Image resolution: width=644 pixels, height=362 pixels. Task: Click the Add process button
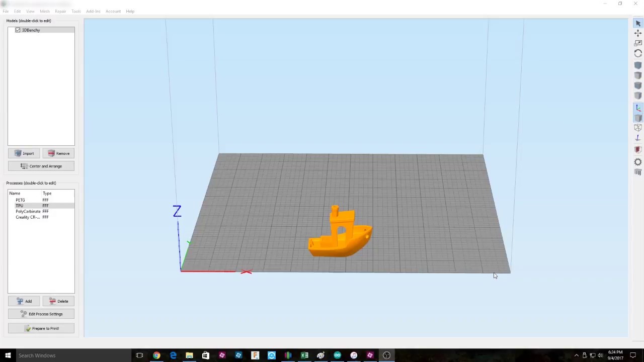(24, 301)
